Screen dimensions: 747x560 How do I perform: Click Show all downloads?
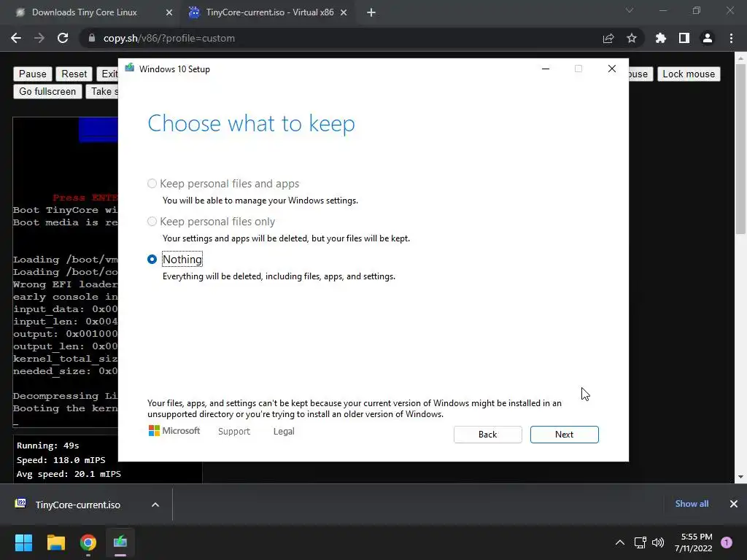[x=692, y=504]
